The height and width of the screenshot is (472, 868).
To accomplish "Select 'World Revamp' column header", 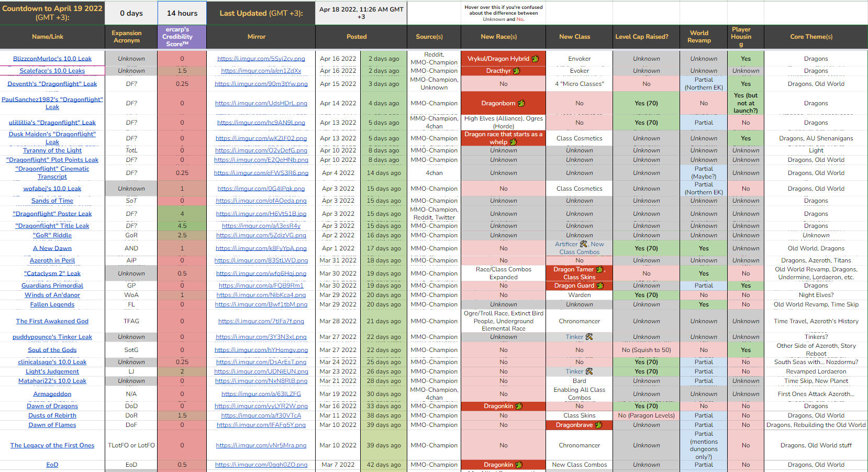I will click(704, 37).
